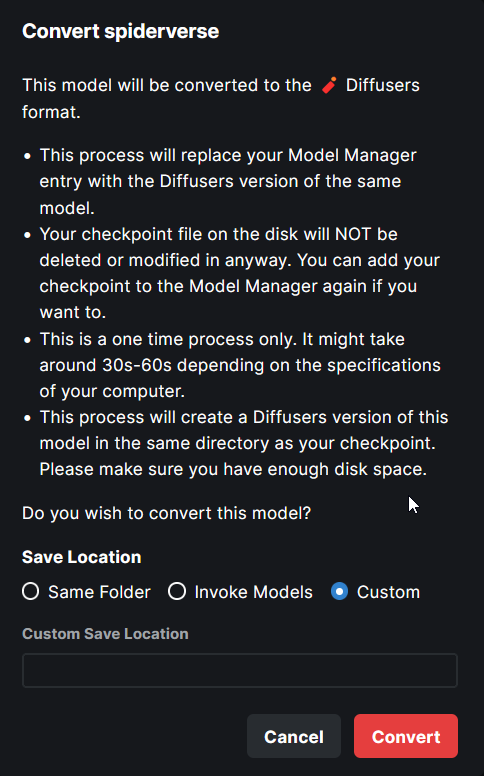Click the word Diffusers beside the emoji

point(383,85)
